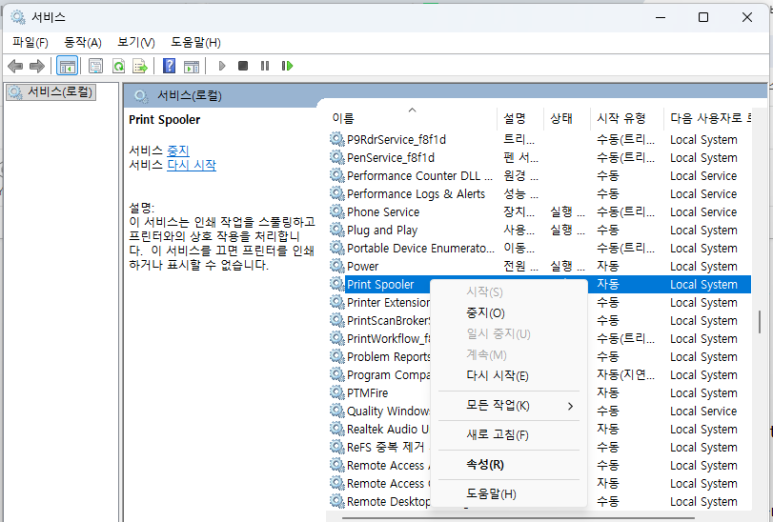Choose 속성(R) in the context menu
This screenshot has width=773, height=522.
click(x=485, y=464)
